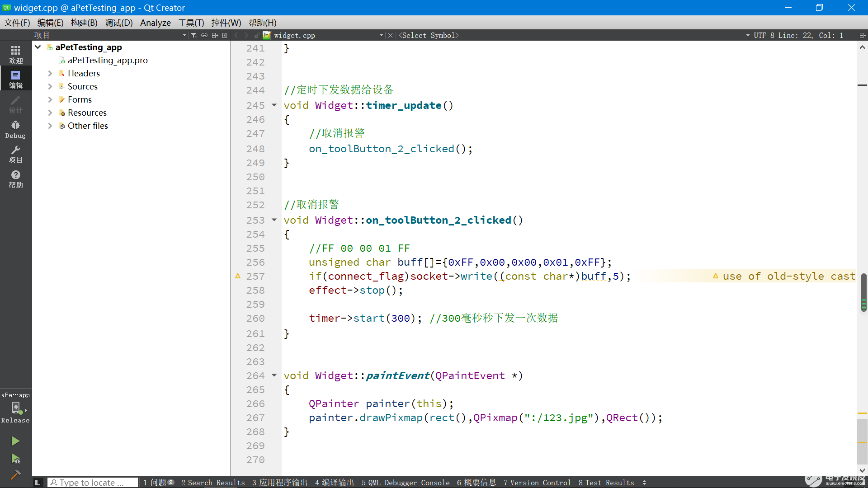Viewport: 868px width, 488px height.
Task: Toggle line 257 warning indicator
Action: tap(238, 277)
